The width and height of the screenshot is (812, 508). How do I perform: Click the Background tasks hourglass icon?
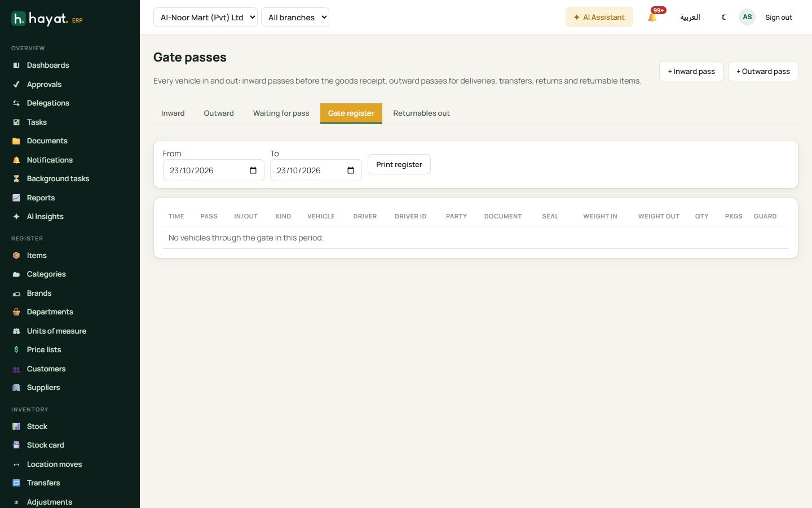point(16,179)
